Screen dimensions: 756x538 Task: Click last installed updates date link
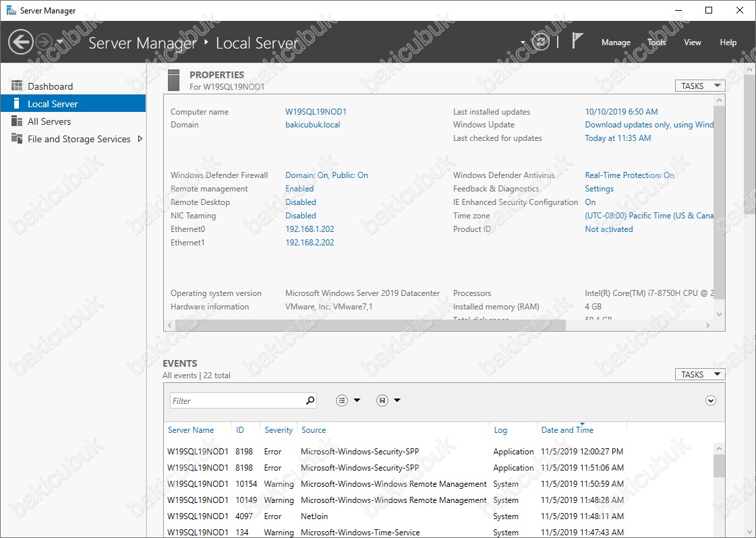621,111
